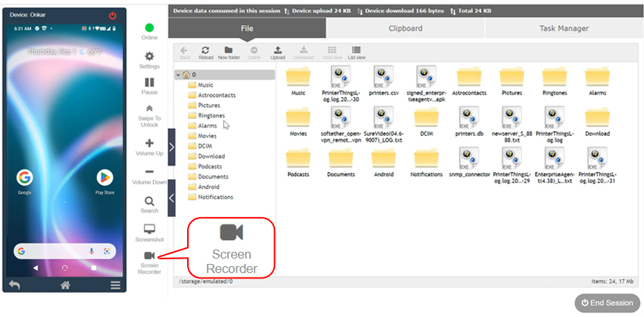The width and height of the screenshot is (644, 317).
Task: Select printers.csv file in grid
Action: pos(383,81)
